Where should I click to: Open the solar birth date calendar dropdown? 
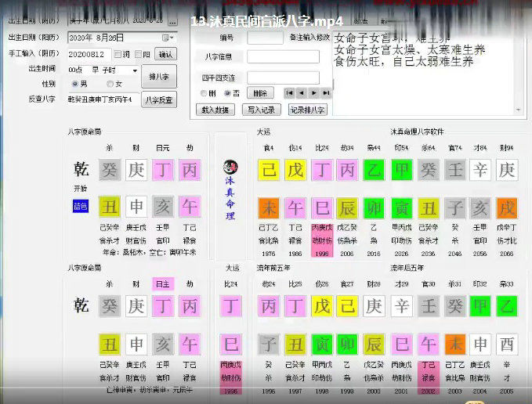(x=168, y=38)
